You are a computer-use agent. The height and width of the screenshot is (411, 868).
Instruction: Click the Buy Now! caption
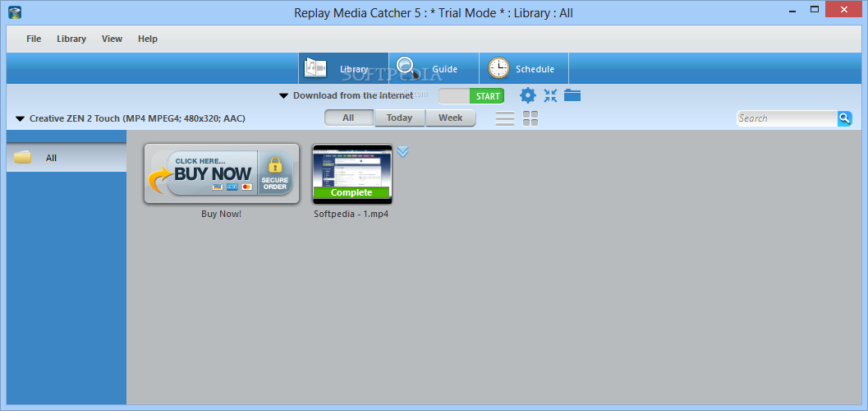222,214
